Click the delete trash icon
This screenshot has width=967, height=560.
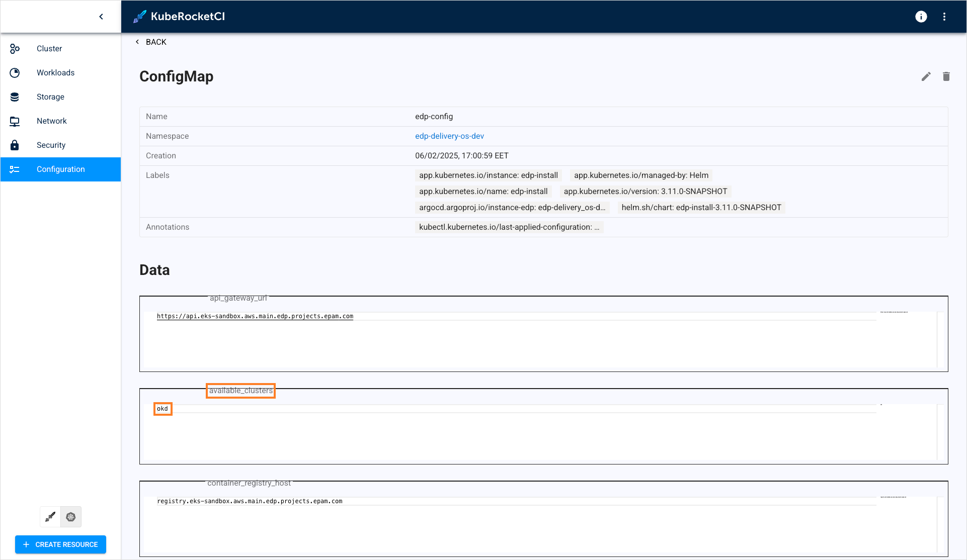coord(946,76)
